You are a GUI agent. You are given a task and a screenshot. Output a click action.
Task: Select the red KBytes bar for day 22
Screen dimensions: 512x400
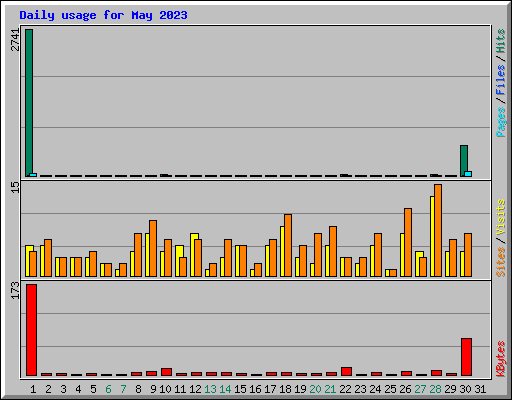coord(346,371)
